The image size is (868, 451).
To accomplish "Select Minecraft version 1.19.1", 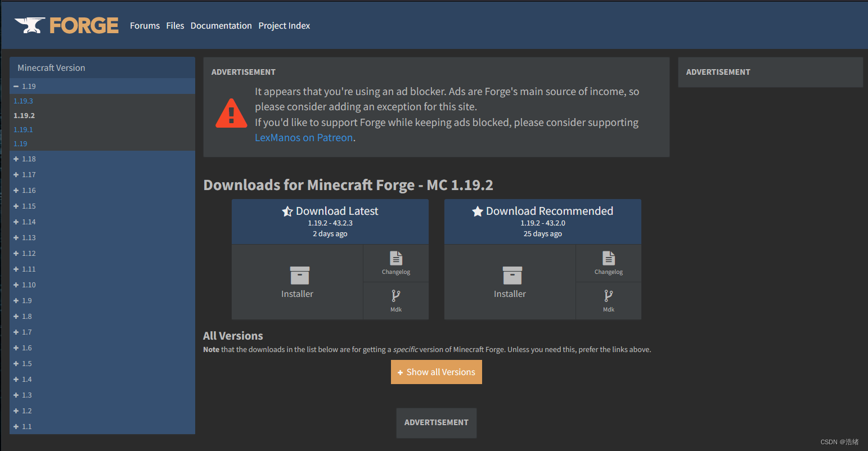I will pyautogui.click(x=24, y=130).
